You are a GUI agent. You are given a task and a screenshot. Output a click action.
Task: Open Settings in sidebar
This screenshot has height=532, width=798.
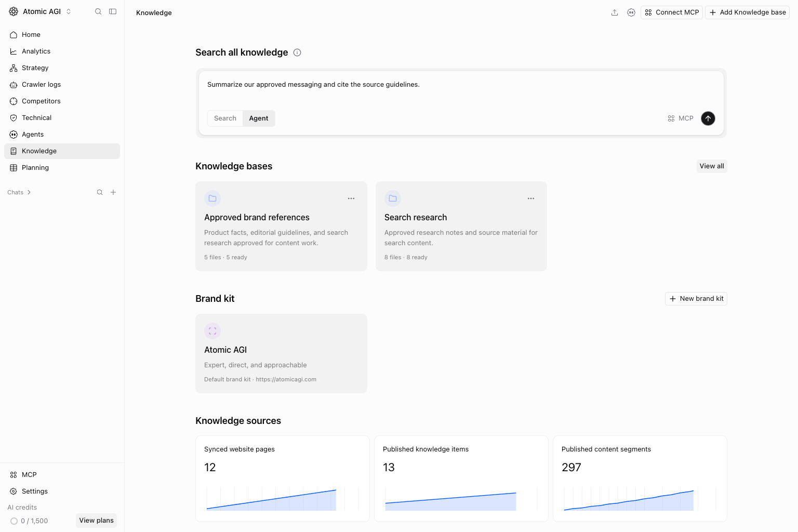(x=62, y=491)
